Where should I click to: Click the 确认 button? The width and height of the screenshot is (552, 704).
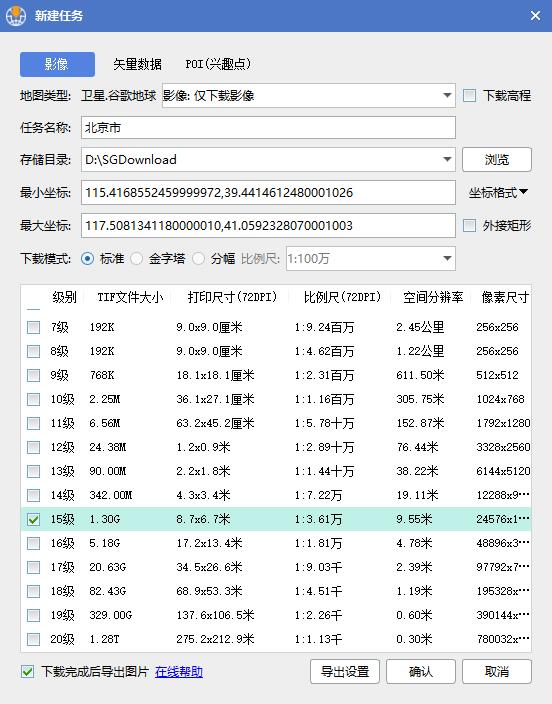tap(421, 672)
